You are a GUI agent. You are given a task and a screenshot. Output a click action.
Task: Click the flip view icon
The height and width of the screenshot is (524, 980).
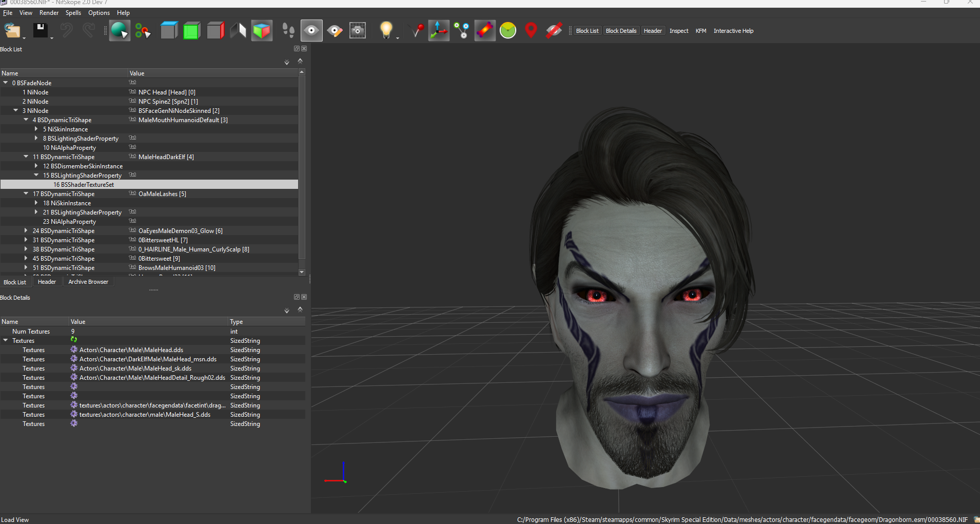point(238,31)
